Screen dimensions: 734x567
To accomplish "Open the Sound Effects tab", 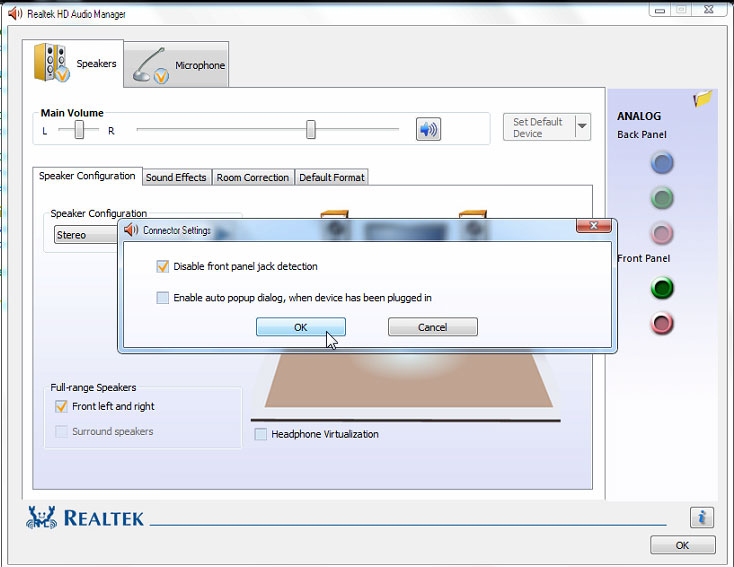I will point(176,177).
